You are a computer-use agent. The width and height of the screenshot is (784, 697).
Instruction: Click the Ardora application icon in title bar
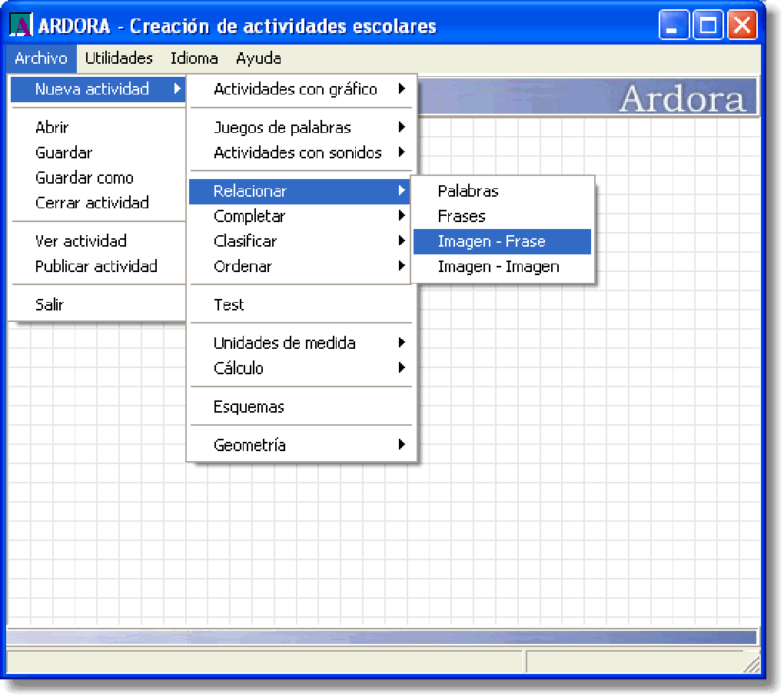click(21, 25)
